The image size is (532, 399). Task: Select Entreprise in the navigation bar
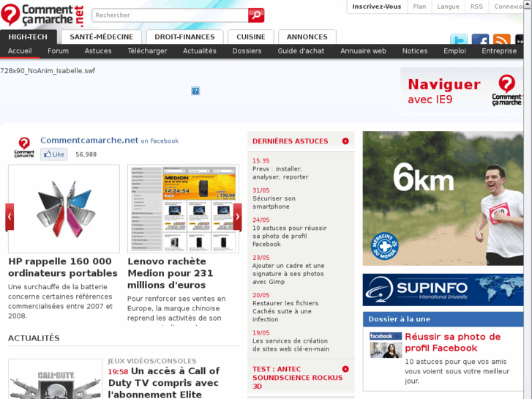tap(499, 51)
